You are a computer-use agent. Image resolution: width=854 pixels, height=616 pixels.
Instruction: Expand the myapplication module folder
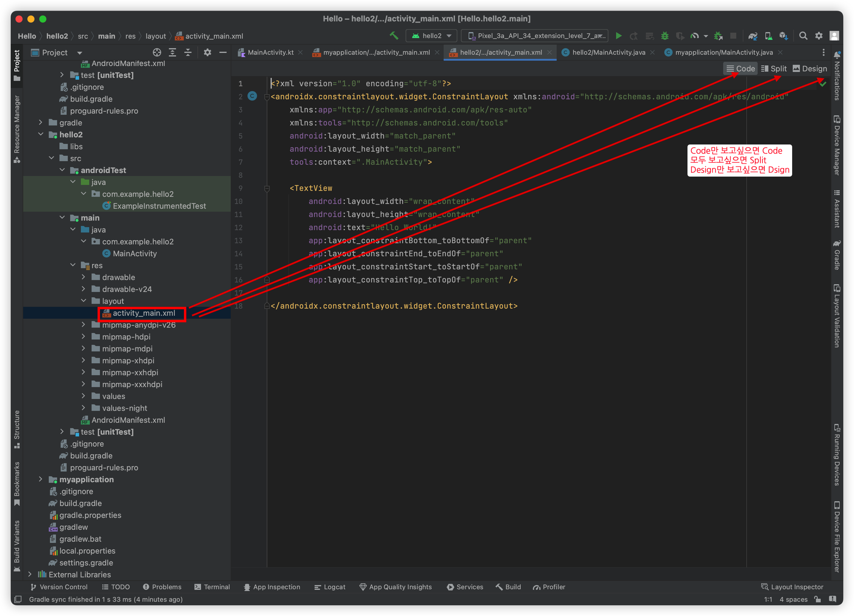(41, 479)
